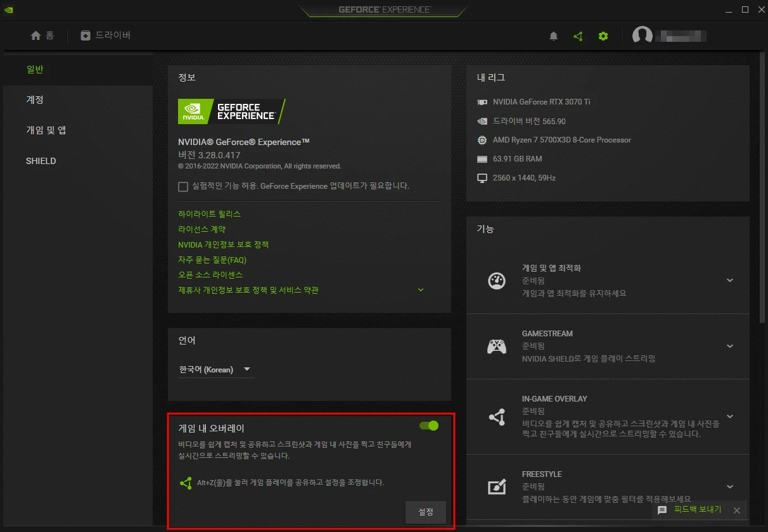Click the FREESTYLE filter icon
The height and width of the screenshot is (532, 768).
497,486
